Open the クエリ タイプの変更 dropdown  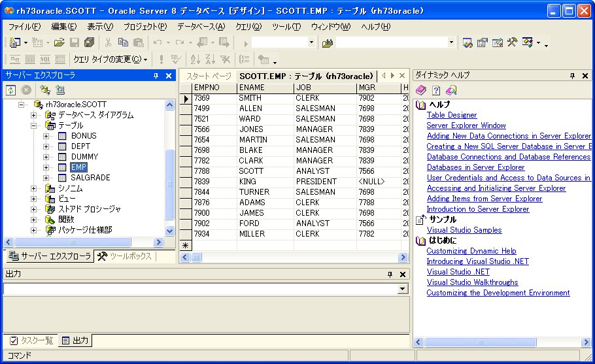click(x=110, y=59)
